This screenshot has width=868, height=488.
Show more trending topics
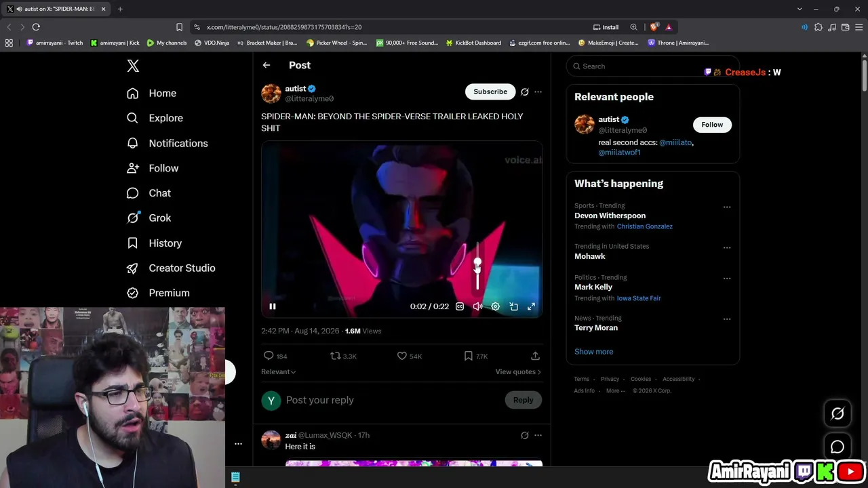coord(593,352)
